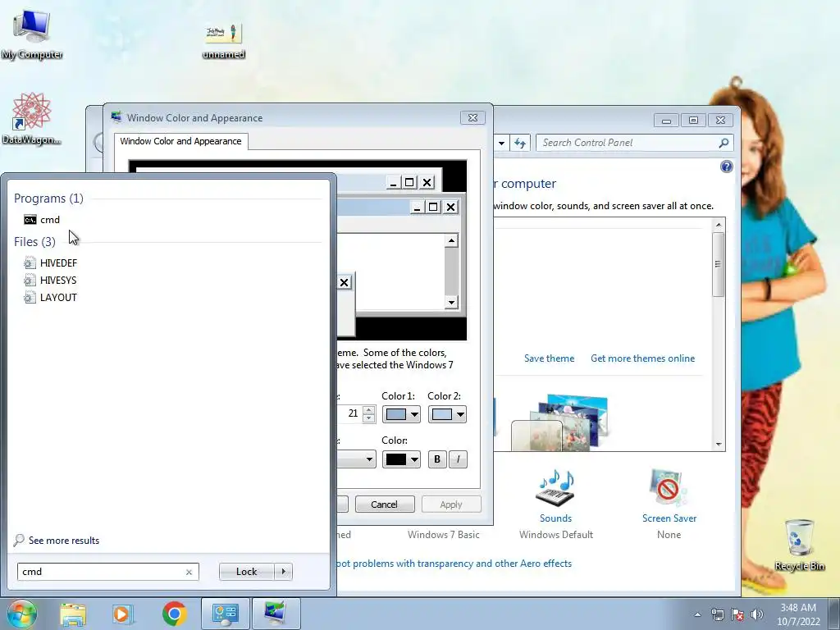Click Save theme link

549,358
